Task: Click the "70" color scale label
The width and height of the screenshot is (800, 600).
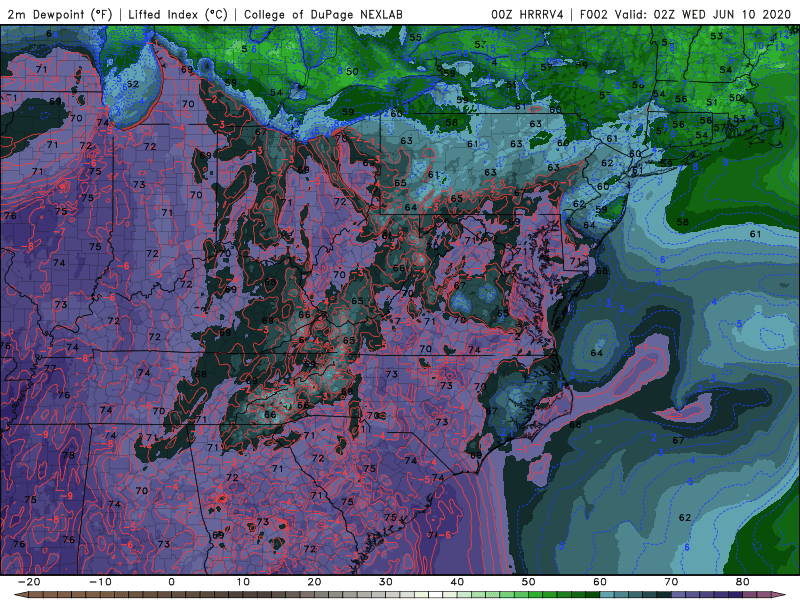Action: (671, 582)
